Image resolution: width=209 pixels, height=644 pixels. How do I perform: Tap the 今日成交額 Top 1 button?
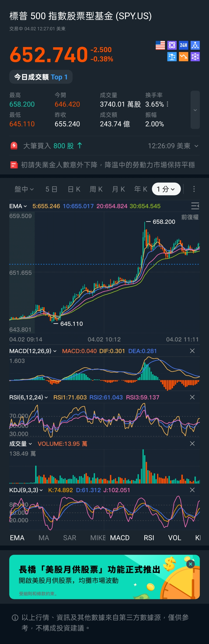[41, 77]
